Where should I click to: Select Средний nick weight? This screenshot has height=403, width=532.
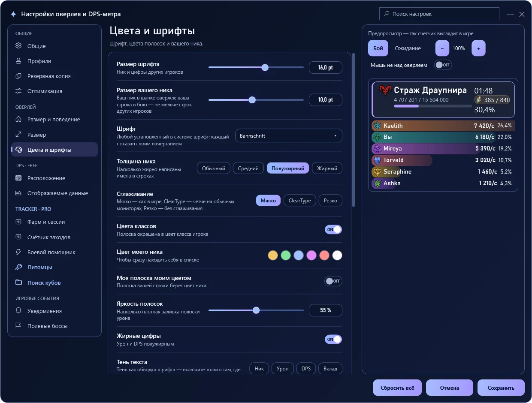pos(248,168)
